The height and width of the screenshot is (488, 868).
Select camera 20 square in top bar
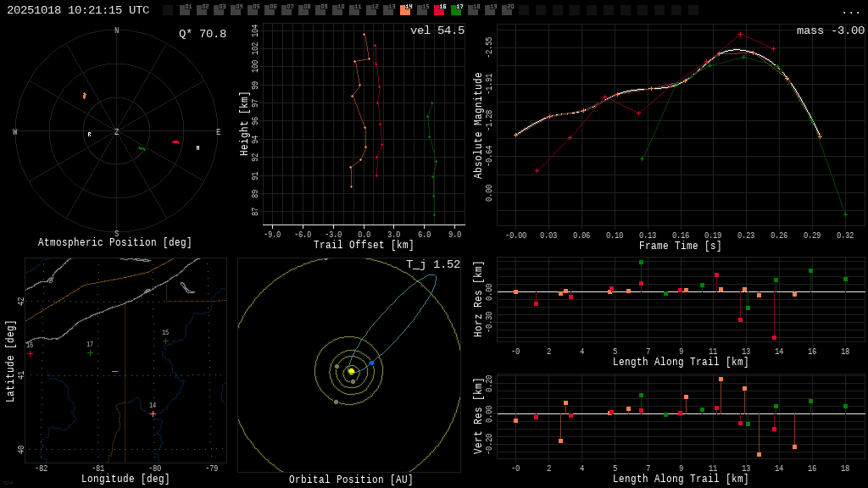click(x=507, y=10)
